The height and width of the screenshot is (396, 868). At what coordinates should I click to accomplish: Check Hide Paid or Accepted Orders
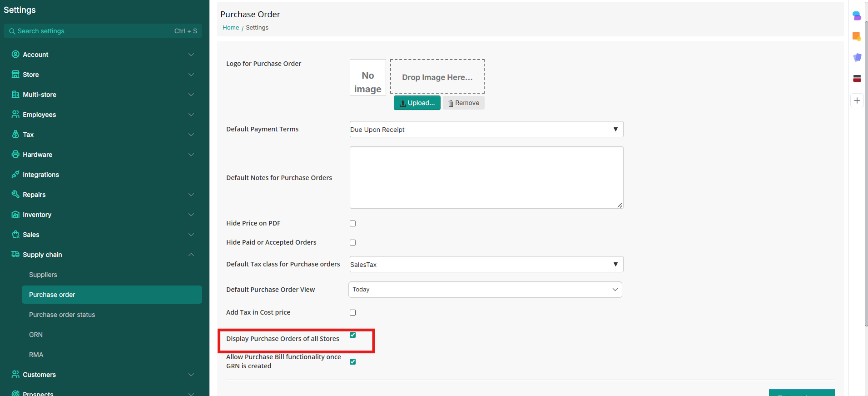point(352,242)
